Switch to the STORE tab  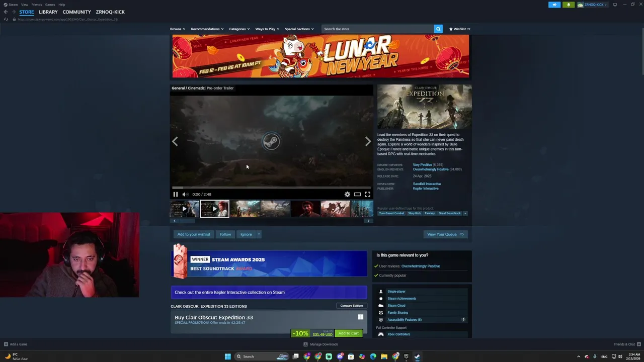(27, 12)
